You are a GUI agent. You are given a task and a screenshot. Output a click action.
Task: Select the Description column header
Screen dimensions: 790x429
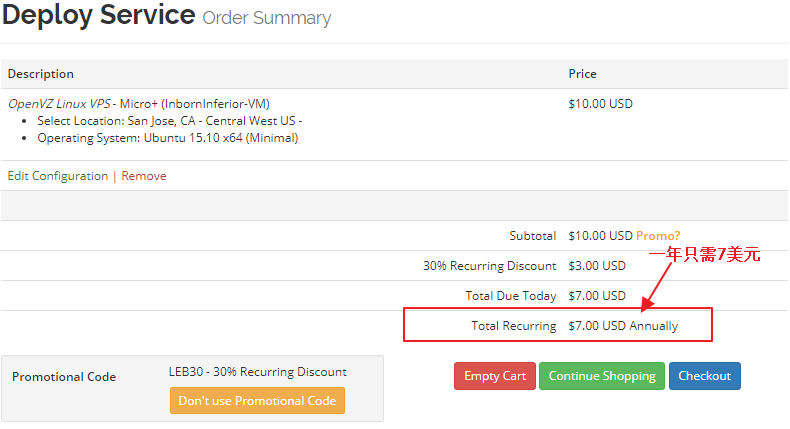pos(41,74)
